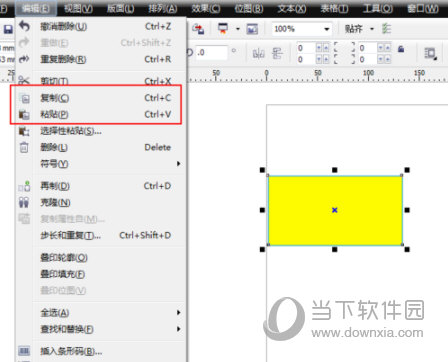
Task: Click the undo arrow icon for 撤消删除
Action: (x=24, y=26)
